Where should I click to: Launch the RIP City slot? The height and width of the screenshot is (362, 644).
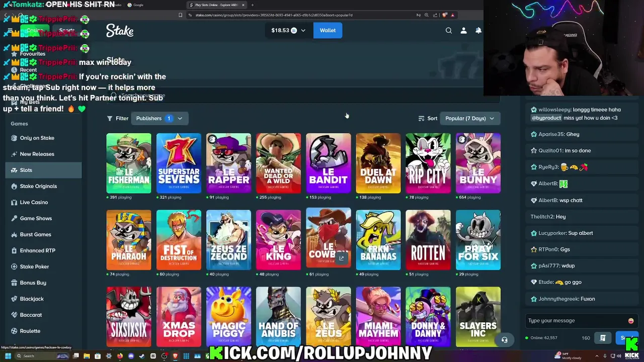[x=428, y=163]
